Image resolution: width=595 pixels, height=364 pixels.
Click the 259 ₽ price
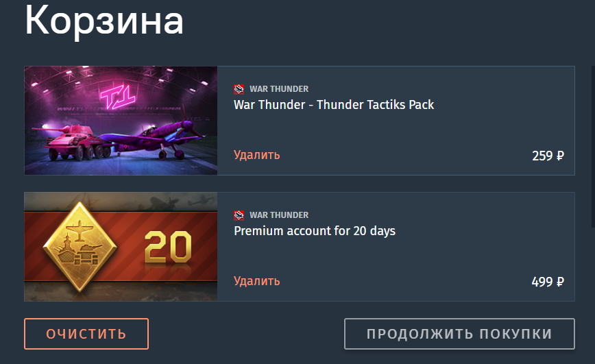pos(548,156)
